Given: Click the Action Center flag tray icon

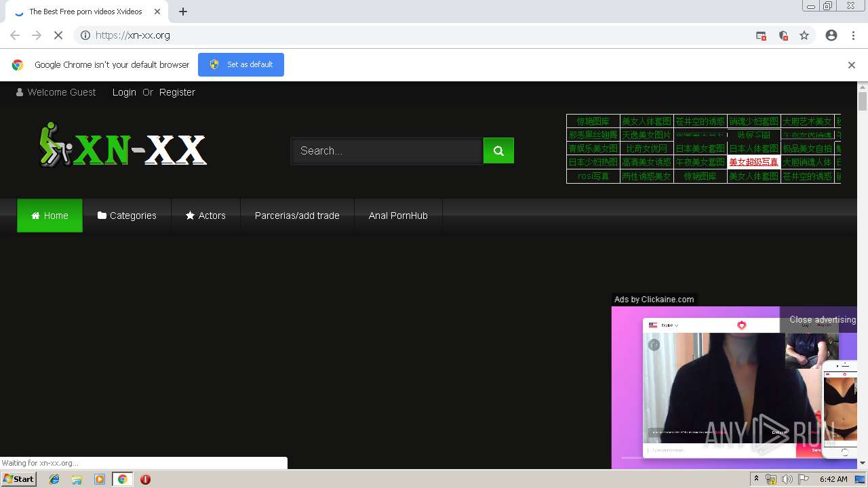Looking at the screenshot, I should [x=804, y=479].
